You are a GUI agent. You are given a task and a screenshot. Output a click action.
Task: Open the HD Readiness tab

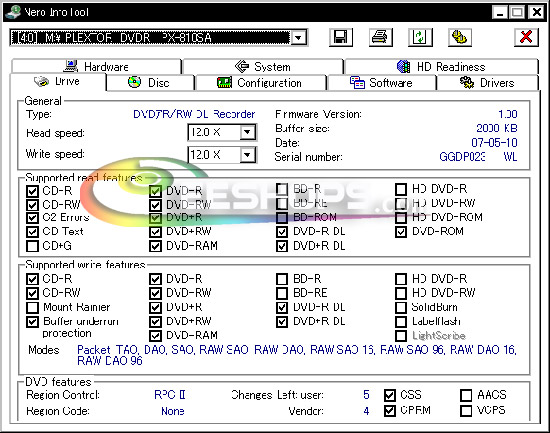[x=441, y=66]
